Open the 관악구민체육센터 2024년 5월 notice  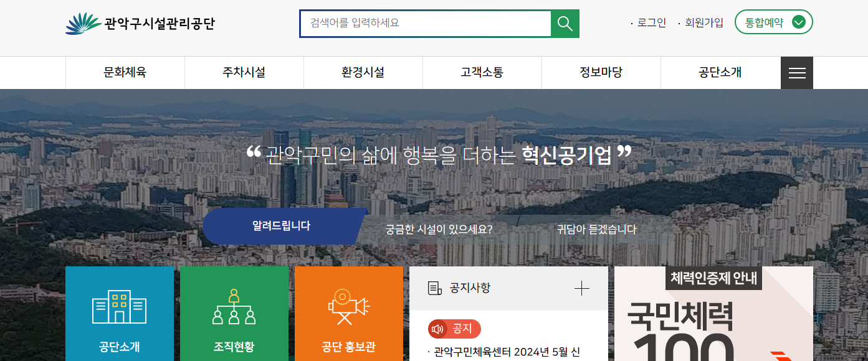click(507, 352)
